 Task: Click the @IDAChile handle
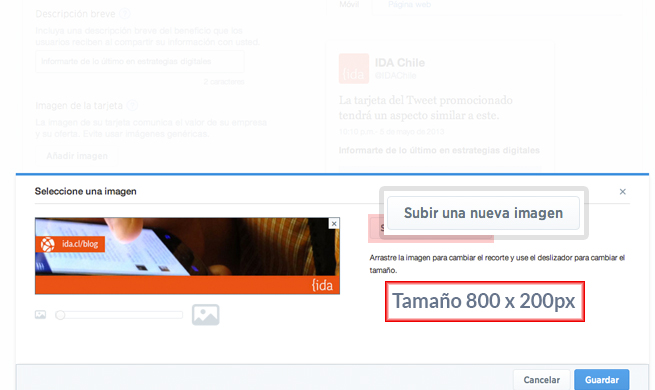[x=395, y=76]
